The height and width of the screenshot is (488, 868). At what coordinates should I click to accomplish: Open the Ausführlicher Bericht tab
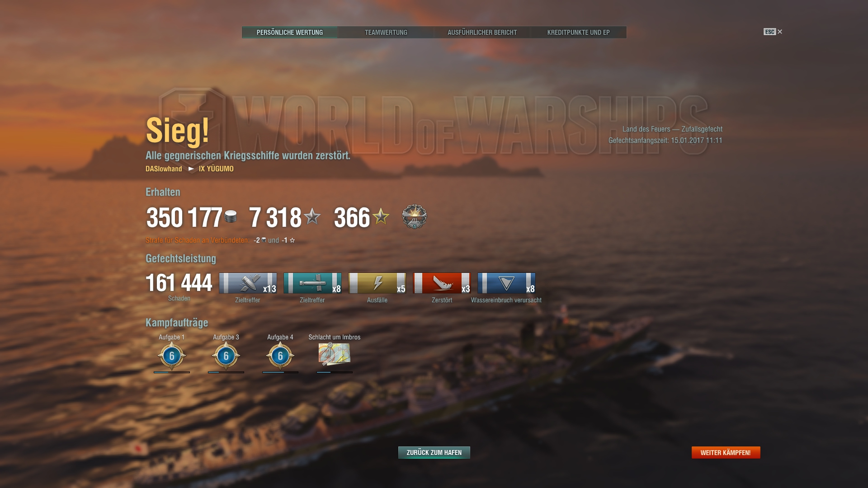[482, 33]
